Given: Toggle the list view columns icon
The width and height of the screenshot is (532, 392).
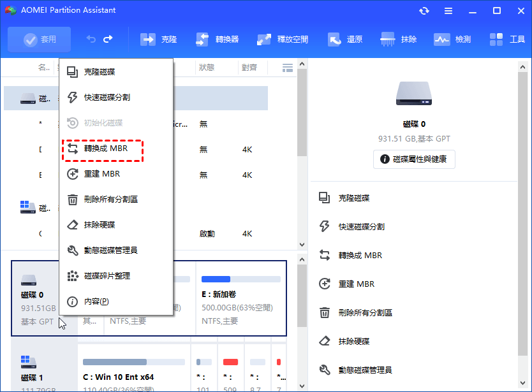Looking at the screenshot, I should coord(288,68).
